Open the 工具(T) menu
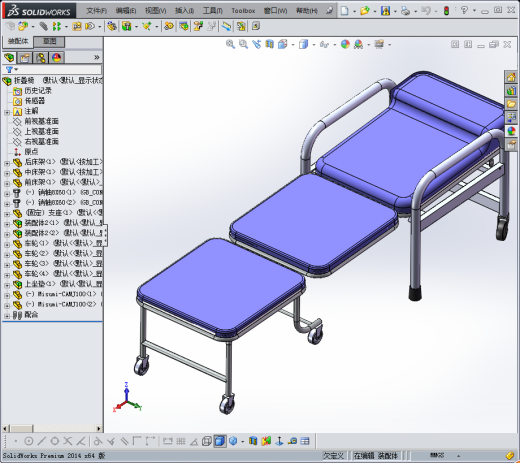Screen dimensions: 520x463 [x=212, y=11]
